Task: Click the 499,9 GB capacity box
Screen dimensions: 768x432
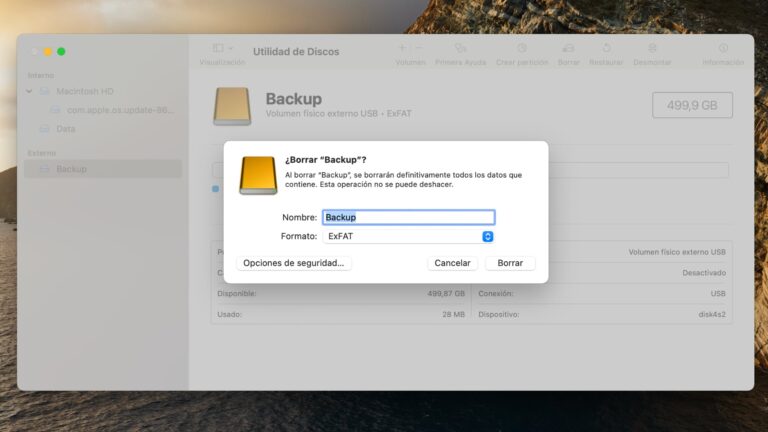Action: (x=692, y=105)
